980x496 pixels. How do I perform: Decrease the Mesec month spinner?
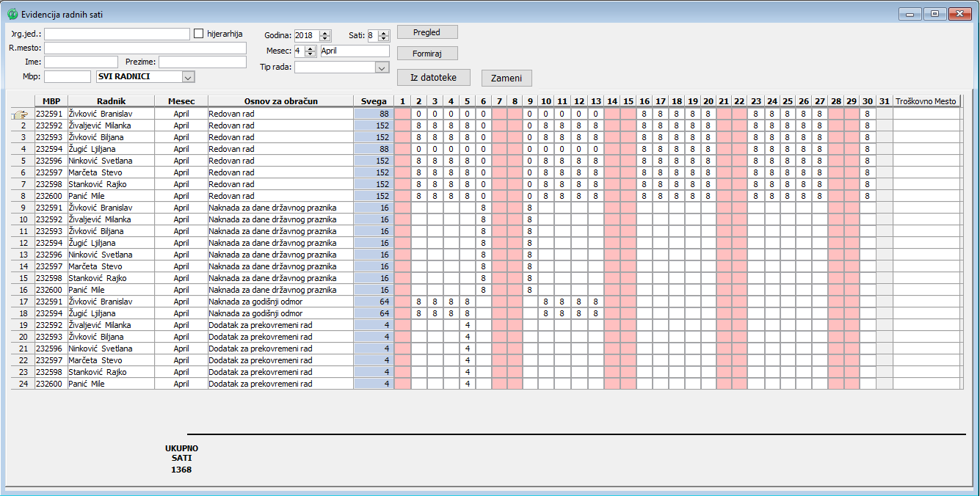point(310,54)
